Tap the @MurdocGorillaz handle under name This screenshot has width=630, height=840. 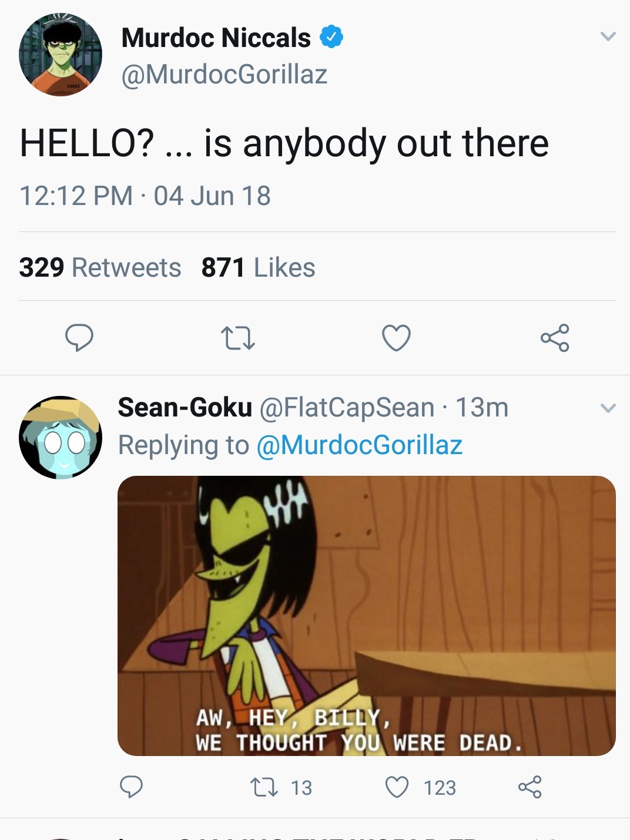(224, 75)
